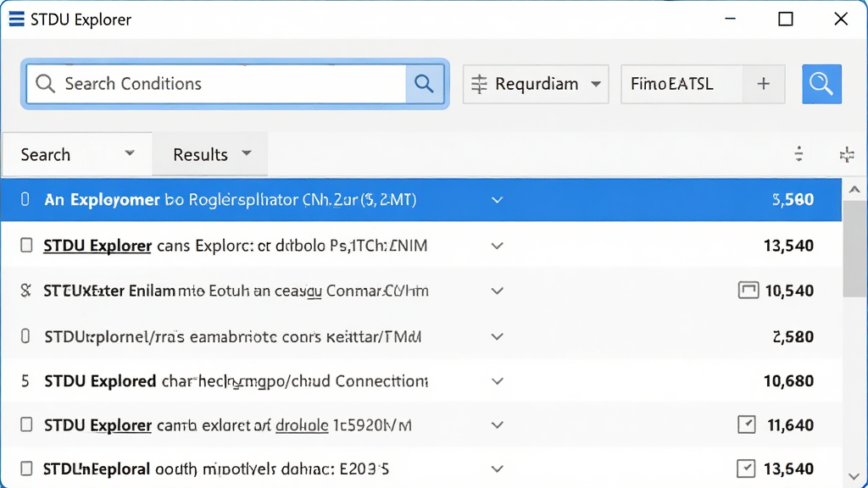Open the Results tab dropdown arrow
This screenshot has height=488, width=868.
click(x=247, y=152)
